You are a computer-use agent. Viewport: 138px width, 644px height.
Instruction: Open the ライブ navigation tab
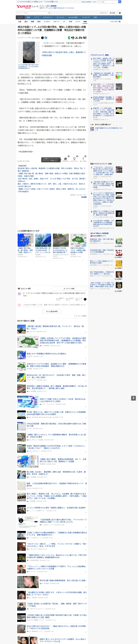pyautogui.click(x=37, y=17)
